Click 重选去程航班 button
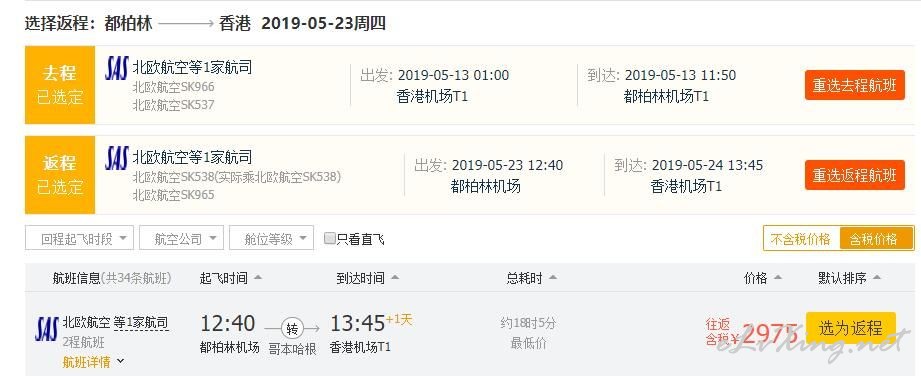 click(855, 85)
